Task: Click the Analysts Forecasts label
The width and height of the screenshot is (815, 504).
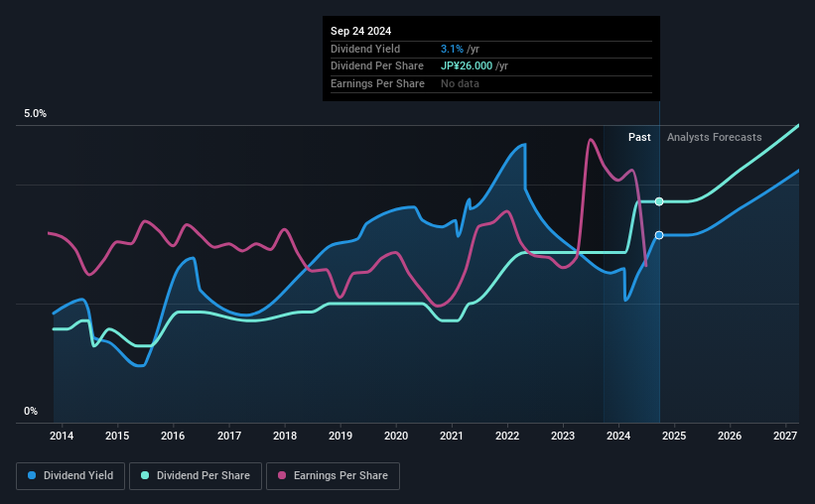Action: (714, 137)
